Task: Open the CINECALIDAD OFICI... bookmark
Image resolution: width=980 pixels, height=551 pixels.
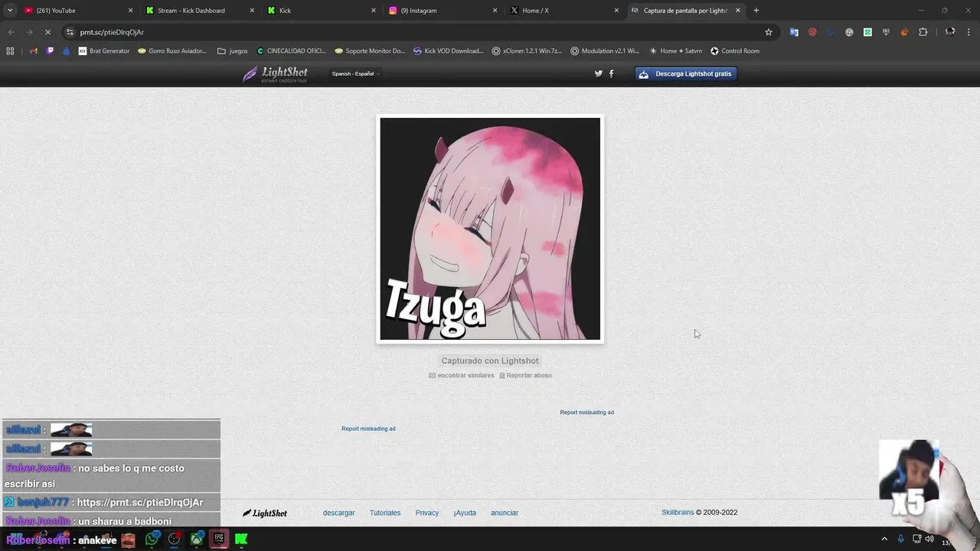Action: (291, 51)
